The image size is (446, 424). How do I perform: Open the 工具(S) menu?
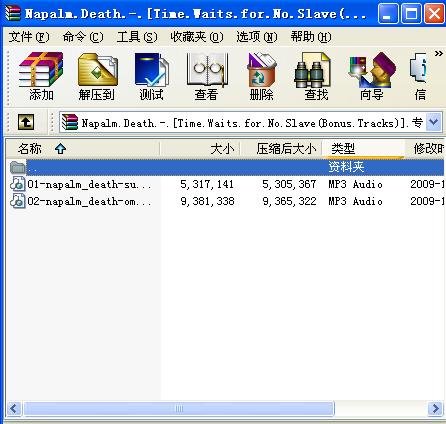(137, 37)
